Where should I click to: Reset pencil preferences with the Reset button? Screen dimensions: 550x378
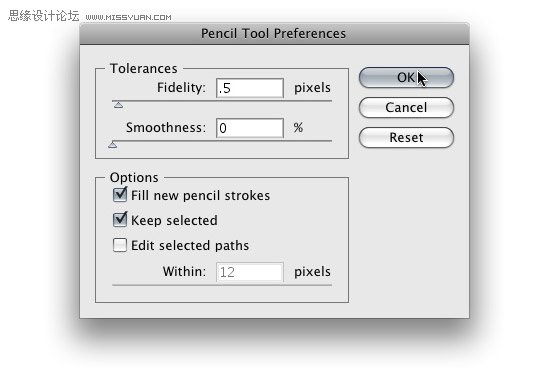tap(406, 137)
